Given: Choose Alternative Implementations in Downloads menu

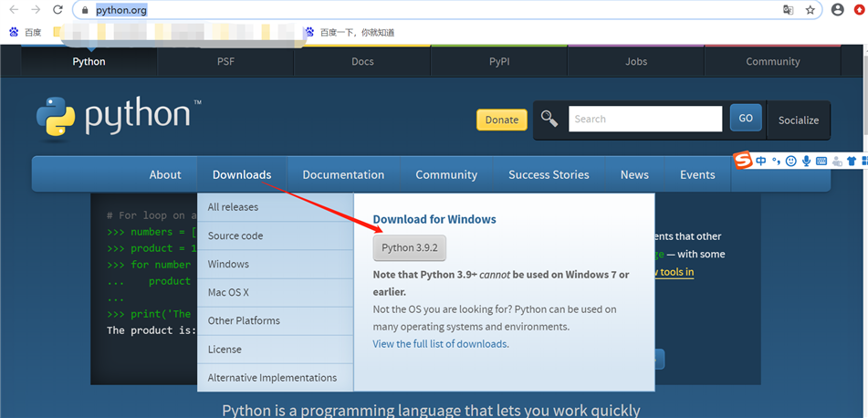Looking at the screenshot, I should pos(275,378).
